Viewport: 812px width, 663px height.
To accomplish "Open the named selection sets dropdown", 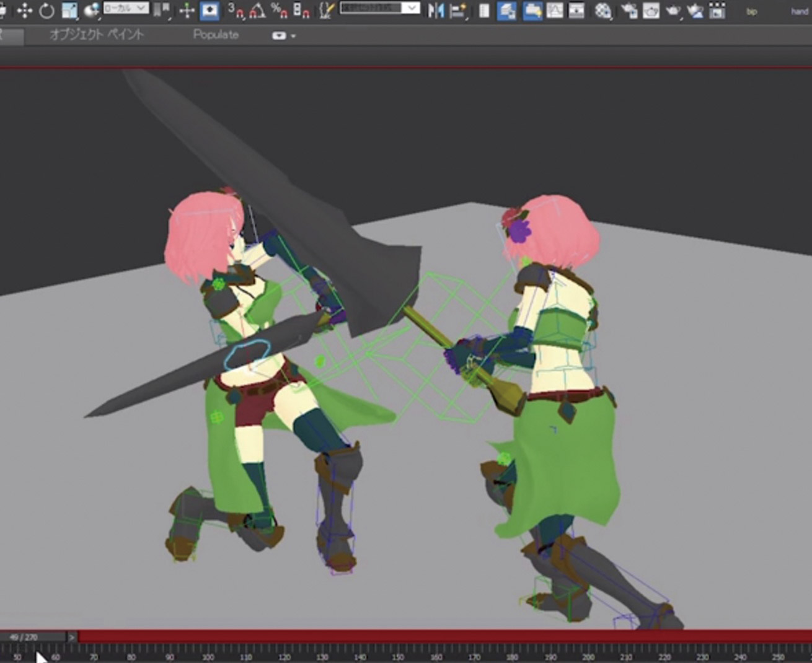I will pyautogui.click(x=379, y=8).
